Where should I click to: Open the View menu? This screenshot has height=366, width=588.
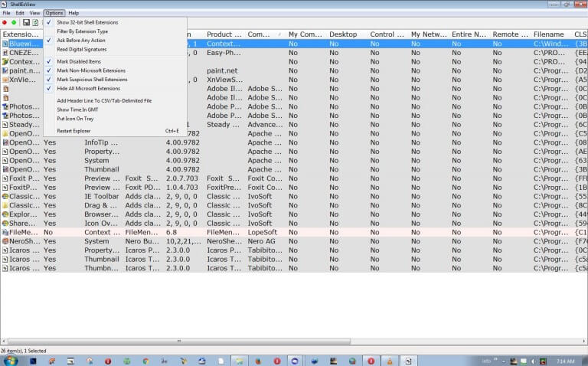click(x=34, y=13)
